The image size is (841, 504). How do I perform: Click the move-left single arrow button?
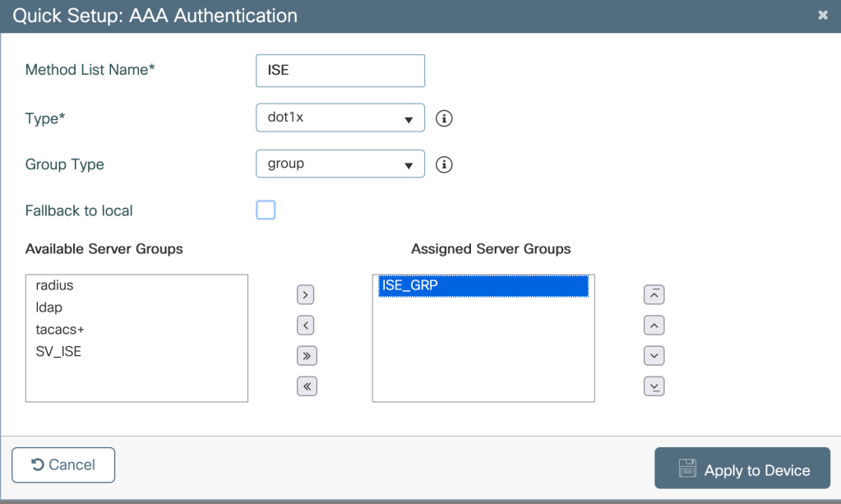306,326
